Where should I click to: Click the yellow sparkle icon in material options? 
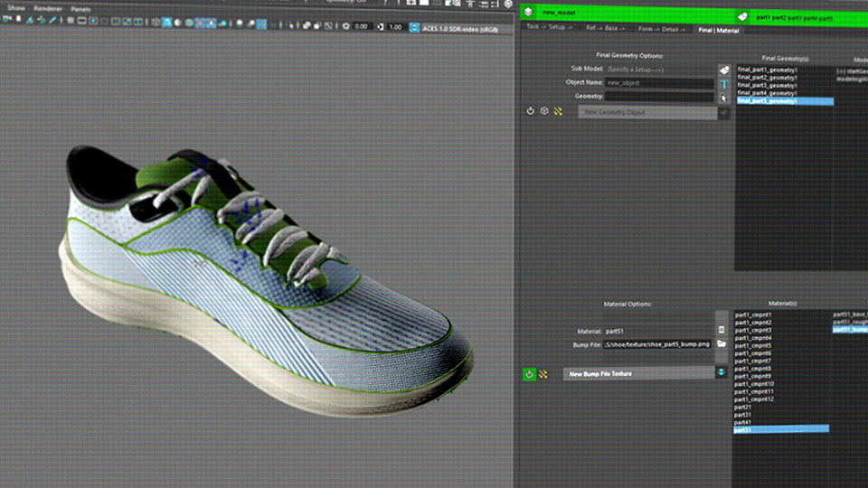point(544,373)
